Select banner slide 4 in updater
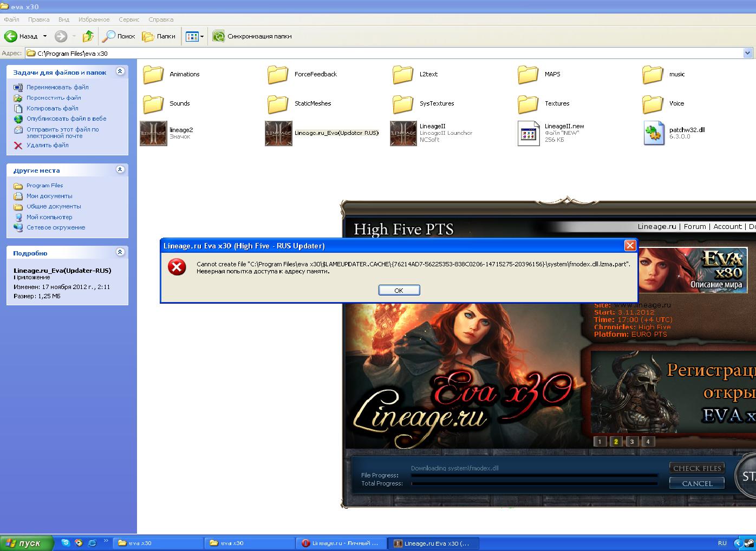The height and width of the screenshot is (551, 756). [648, 441]
